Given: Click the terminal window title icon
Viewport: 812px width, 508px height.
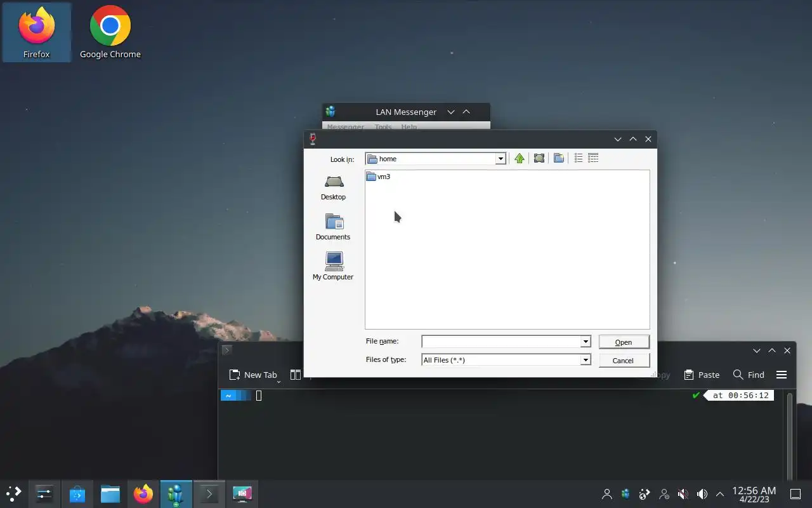Looking at the screenshot, I should (x=226, y=350).
